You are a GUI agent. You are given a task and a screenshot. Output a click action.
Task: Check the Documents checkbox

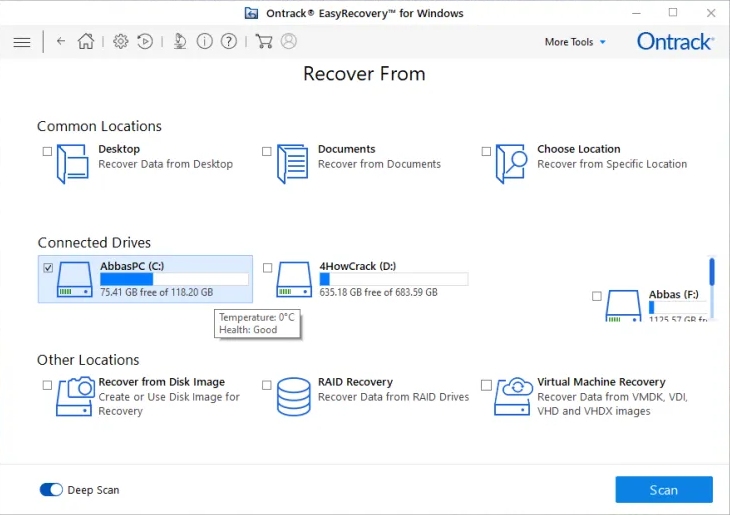click(x=267, y=151)
